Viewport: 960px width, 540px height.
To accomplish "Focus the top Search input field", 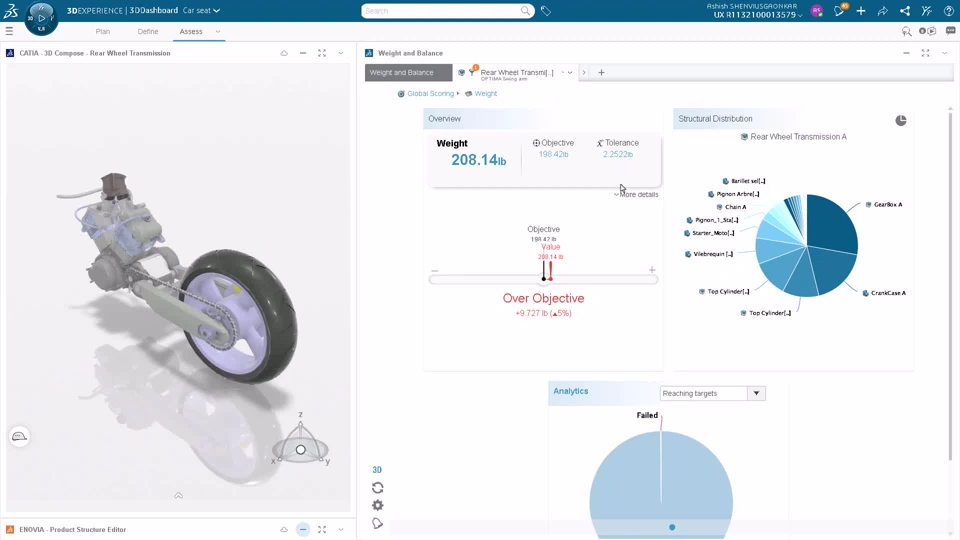I will pos(441,10).
